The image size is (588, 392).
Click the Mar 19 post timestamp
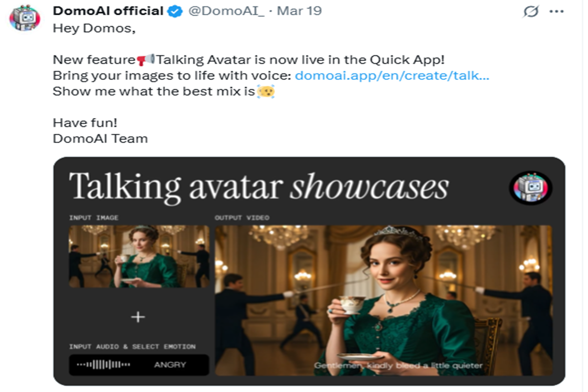[x=299, y=11]
